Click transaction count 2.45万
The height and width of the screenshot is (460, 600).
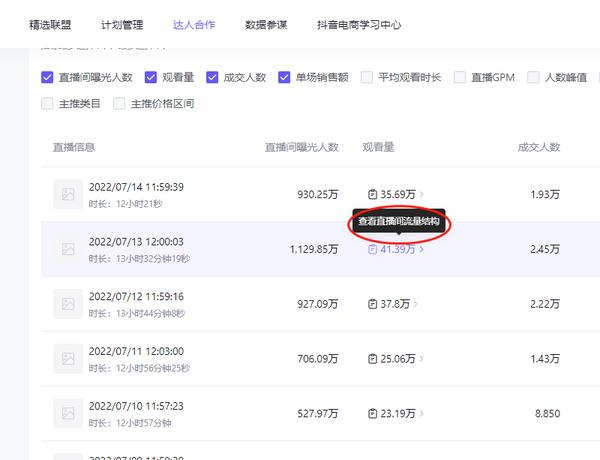[x=545, y=249]
